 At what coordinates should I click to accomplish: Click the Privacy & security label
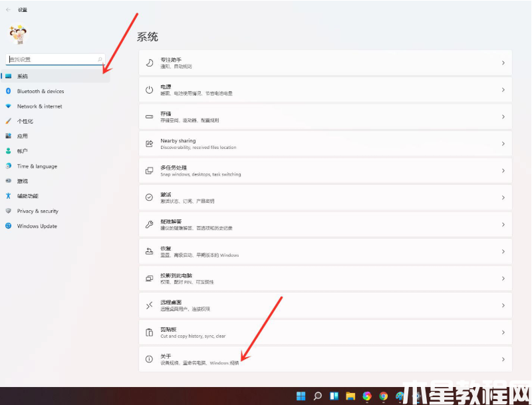pyautogui.click(x=38, y=211)
